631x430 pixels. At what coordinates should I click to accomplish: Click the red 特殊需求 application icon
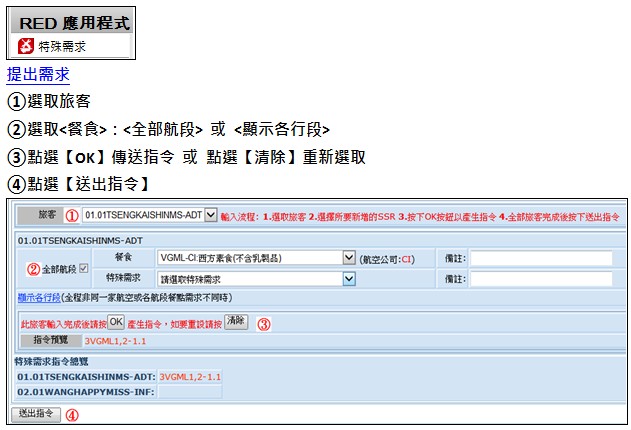click(26, 45)
